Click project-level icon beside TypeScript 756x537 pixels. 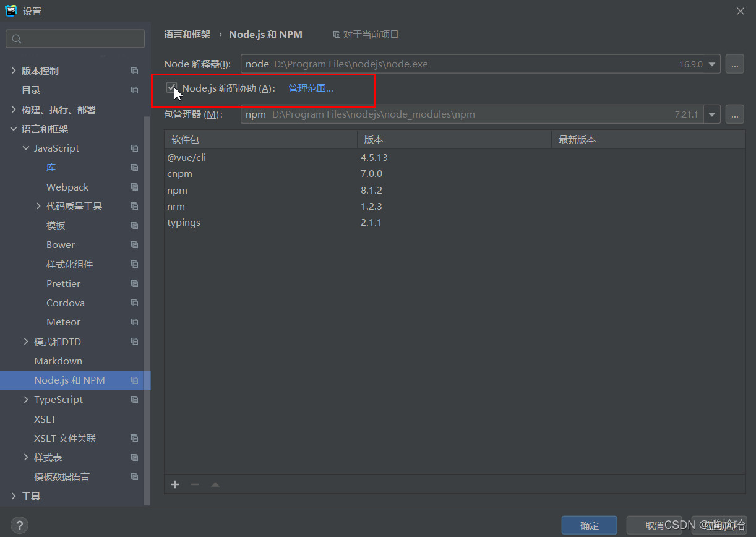(134, 400)
